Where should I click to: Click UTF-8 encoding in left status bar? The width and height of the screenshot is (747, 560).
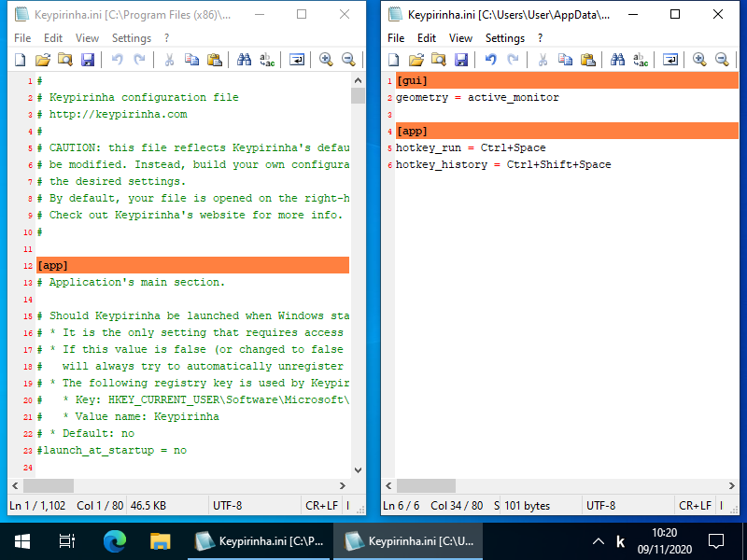click(227, 506)
